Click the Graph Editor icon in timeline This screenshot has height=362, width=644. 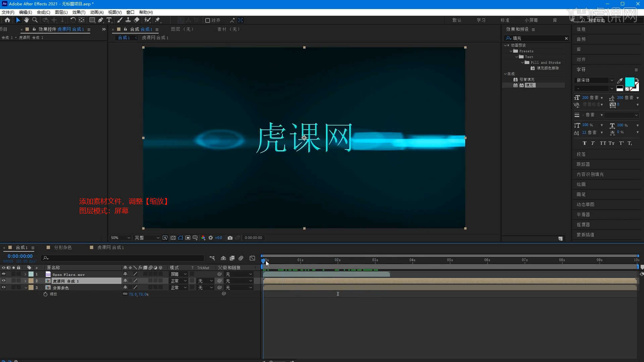point(252,258)
